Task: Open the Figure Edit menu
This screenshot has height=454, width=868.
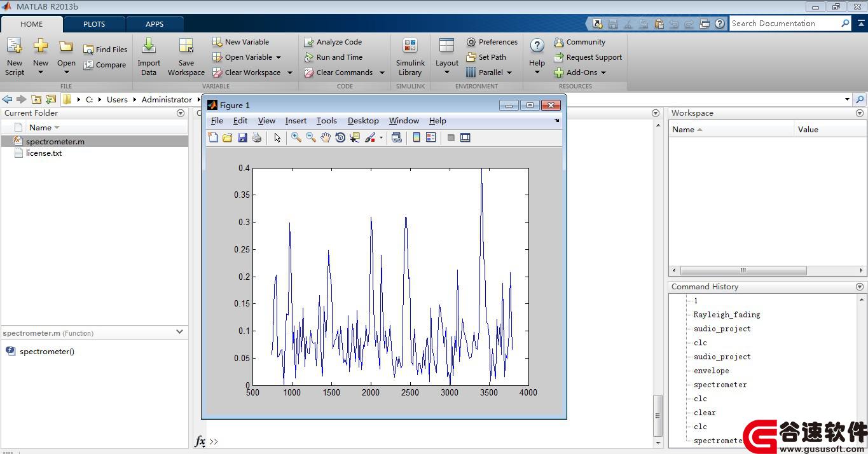Action: coord(240,121)
